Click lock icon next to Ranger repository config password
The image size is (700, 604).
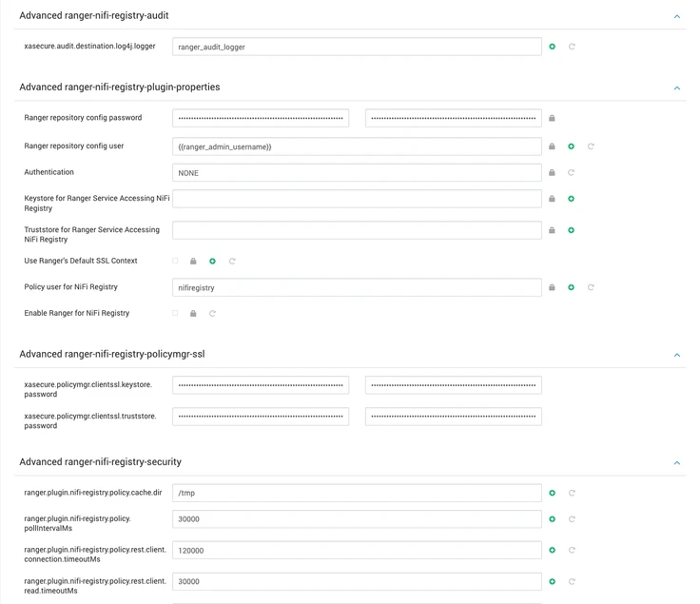[x=552, y=119]
